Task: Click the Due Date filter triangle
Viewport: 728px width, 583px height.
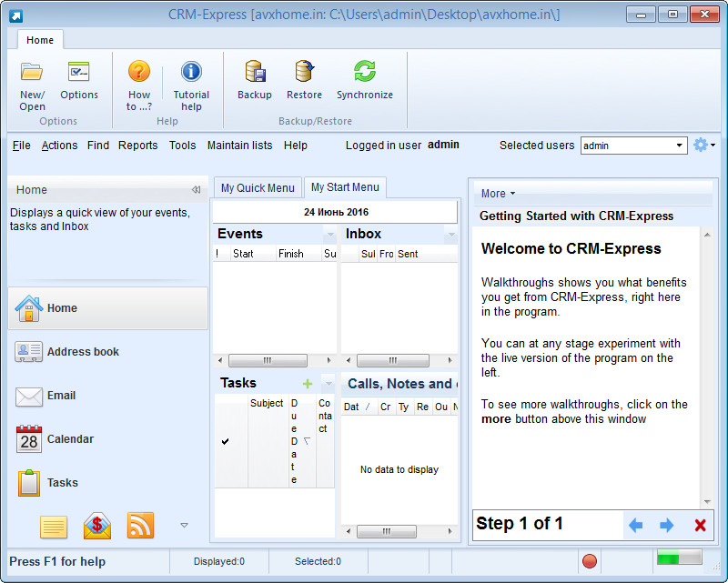Action: (307, 440)
